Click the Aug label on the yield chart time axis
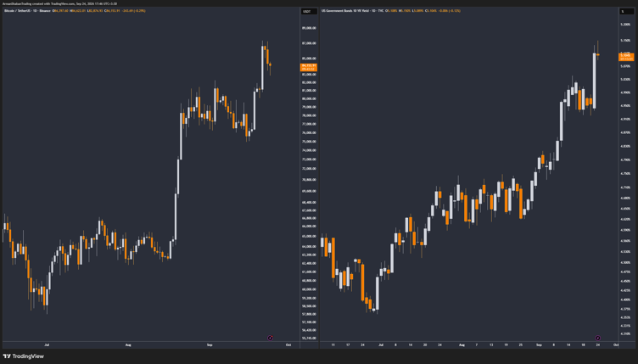 [x=462, y=344]
